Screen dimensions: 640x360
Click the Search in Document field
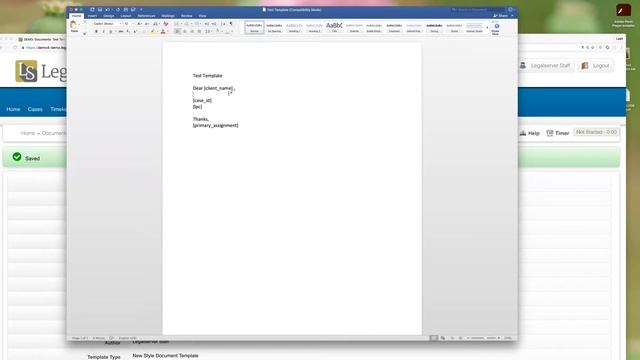click(477, 9)
